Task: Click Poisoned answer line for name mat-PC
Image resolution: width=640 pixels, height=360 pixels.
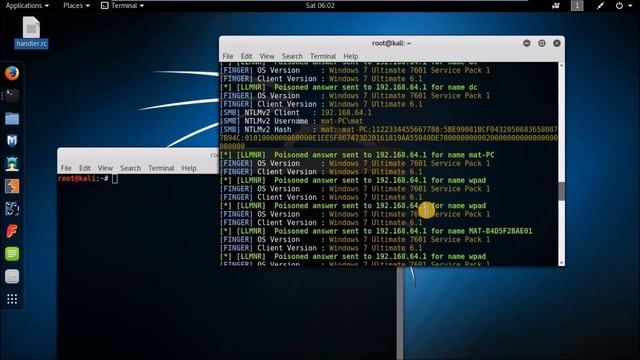Action: 357,155
